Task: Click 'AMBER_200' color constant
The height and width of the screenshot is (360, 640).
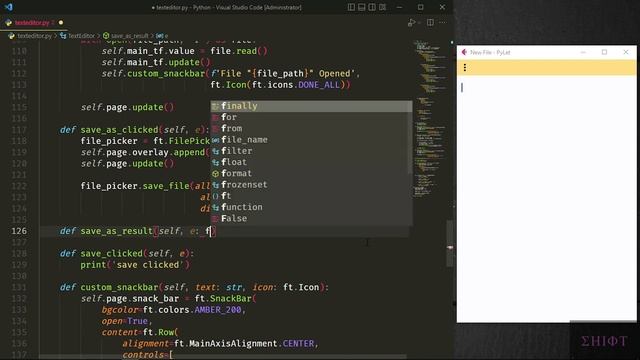Action: [218, 310]
